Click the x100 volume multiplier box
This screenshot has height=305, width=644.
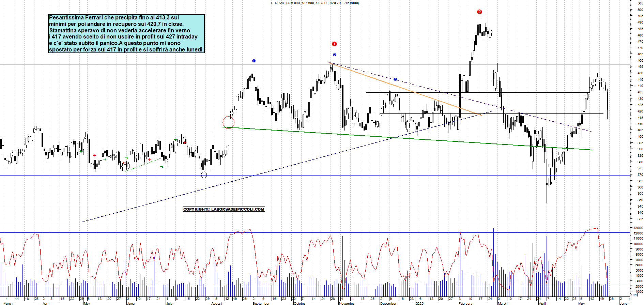pos(634,294)
